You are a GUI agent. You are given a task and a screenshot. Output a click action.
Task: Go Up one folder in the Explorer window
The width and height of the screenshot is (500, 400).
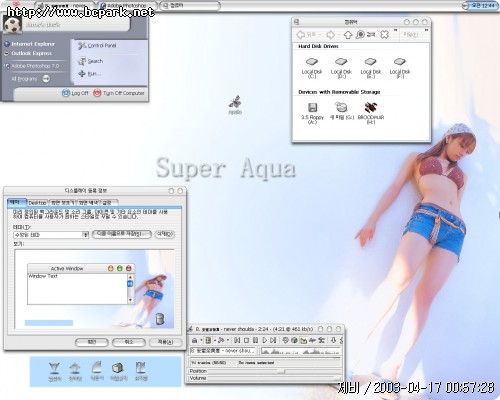(348, 34)
